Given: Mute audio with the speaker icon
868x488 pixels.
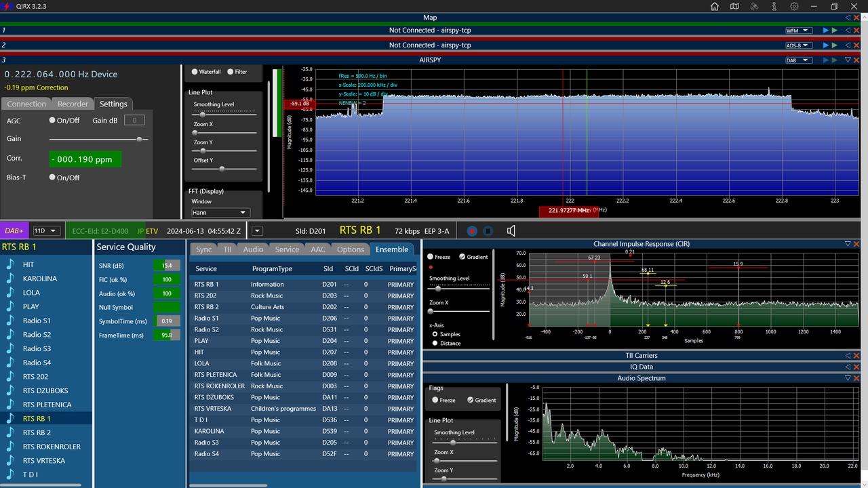Looking at the screenshot, I should 511,231.
